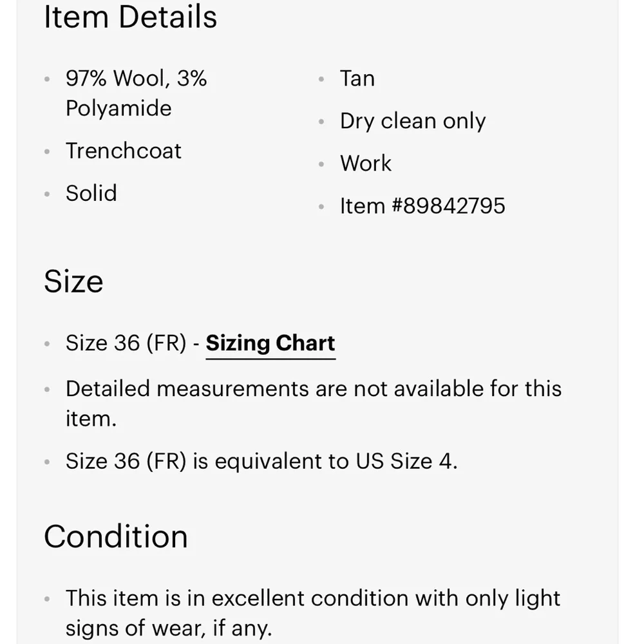Select the Dry clean only text

tap(413, 121)
